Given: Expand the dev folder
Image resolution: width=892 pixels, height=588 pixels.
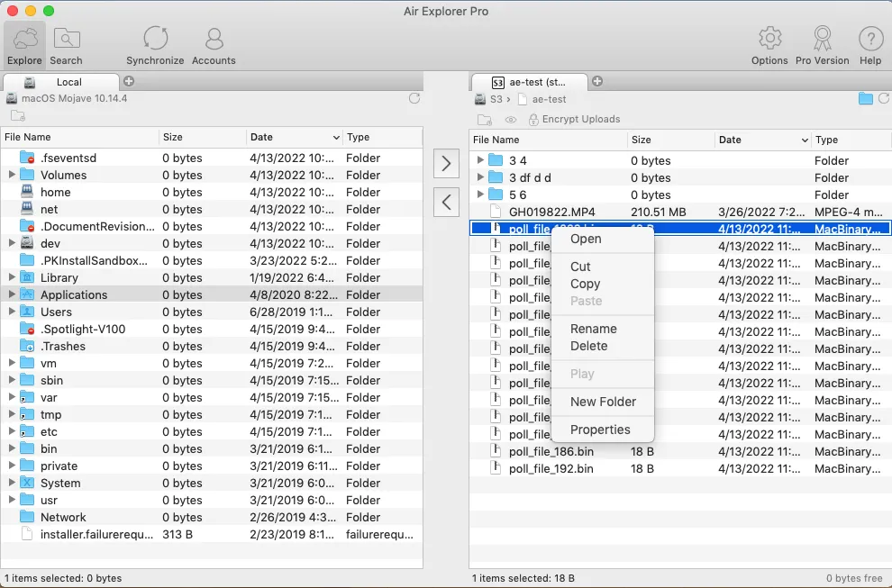Looking at the screenshot, I should pyautogui.click(x=12, y=243).
